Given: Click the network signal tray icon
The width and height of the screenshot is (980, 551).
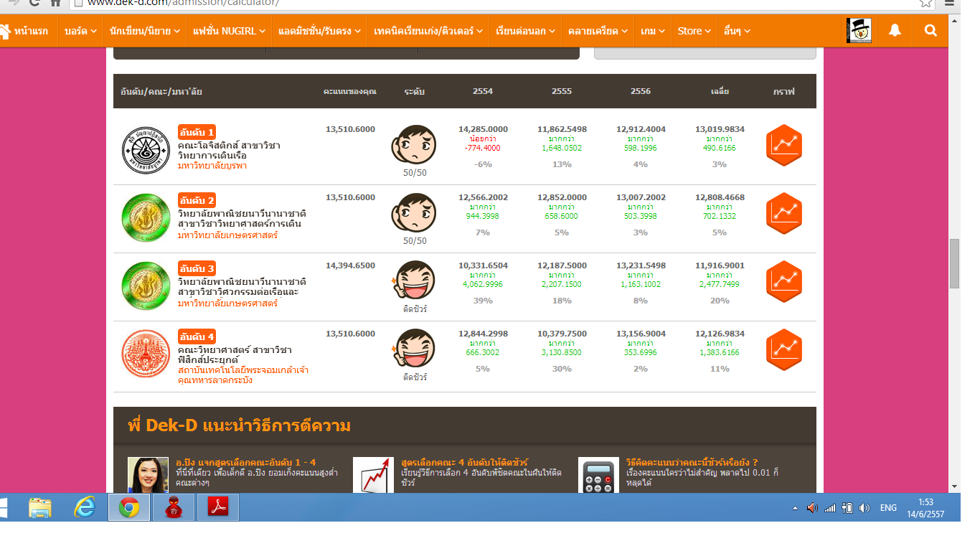Looking at the screenshot, I should click(830, 508).
